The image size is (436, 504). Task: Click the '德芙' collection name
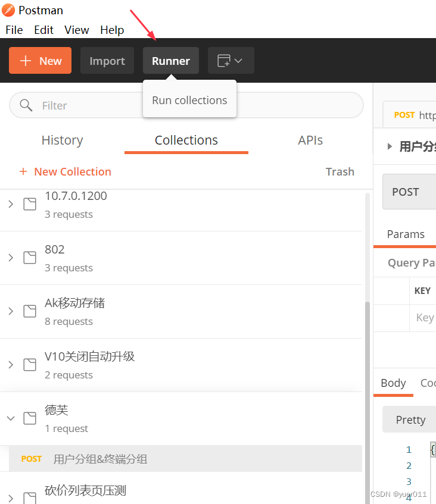(57, 410)
